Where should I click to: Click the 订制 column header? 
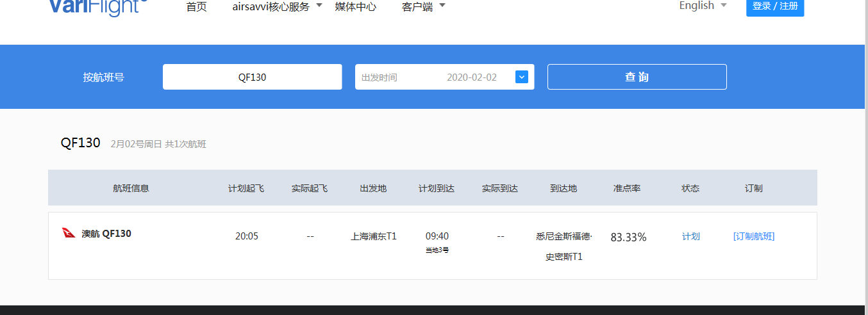point(754,188)
